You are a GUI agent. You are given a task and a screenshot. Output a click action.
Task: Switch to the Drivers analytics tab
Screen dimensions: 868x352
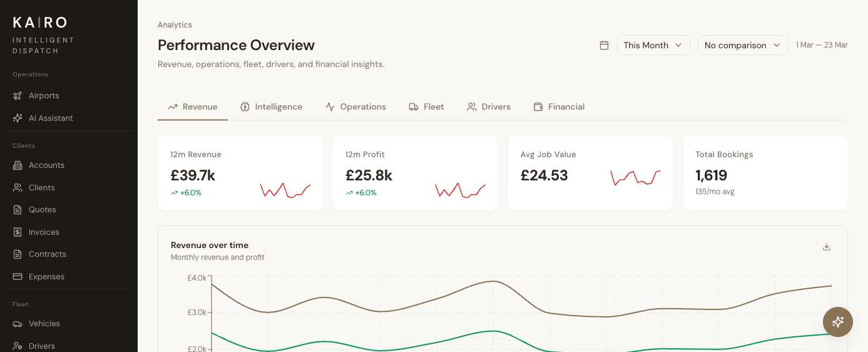click(489, 107)
